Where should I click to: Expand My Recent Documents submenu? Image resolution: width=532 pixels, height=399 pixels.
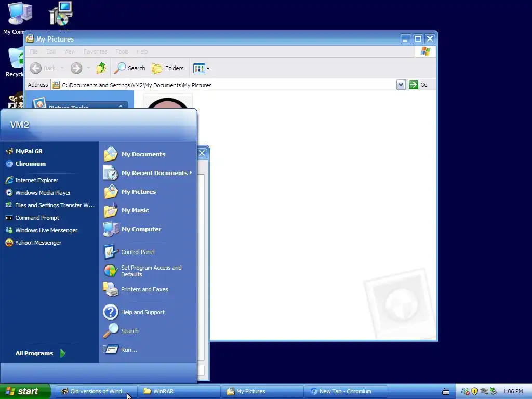(148, 173)
